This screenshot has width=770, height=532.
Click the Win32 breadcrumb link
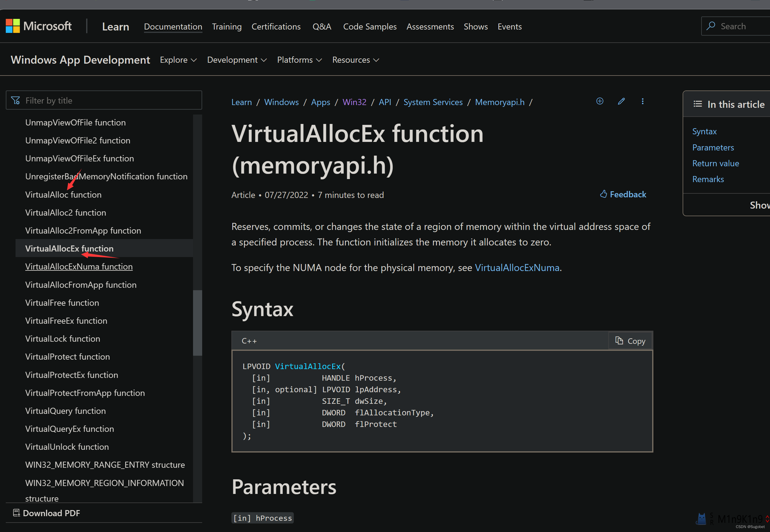click(354, 102)
